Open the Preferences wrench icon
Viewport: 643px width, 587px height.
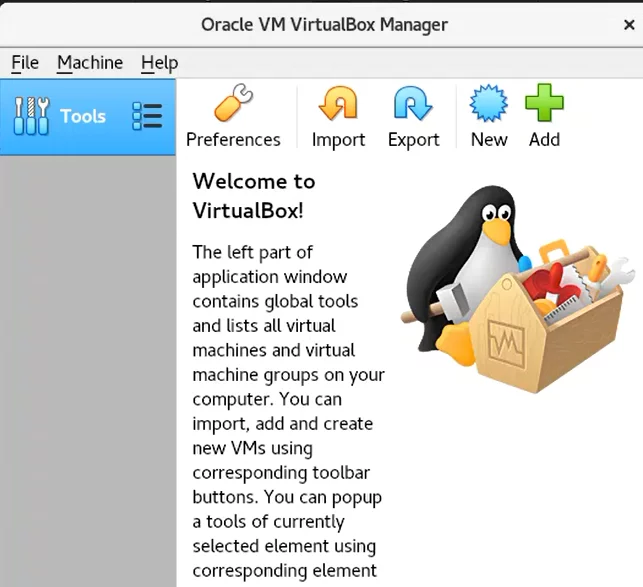[233, 103]
